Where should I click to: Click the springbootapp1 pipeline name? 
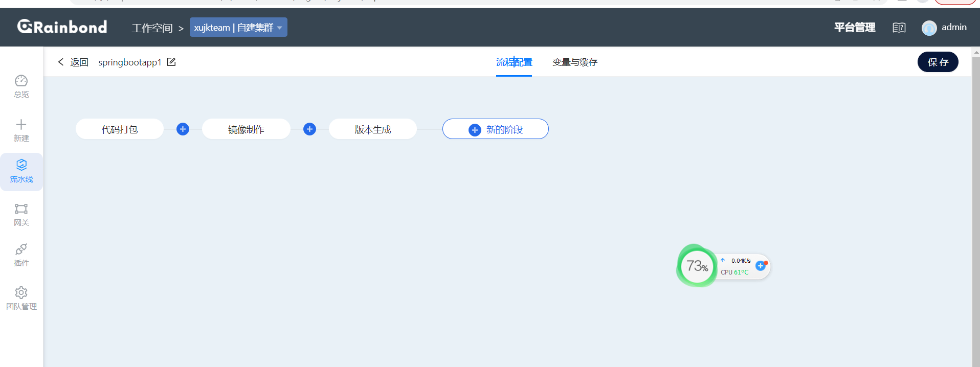point(130,62)
